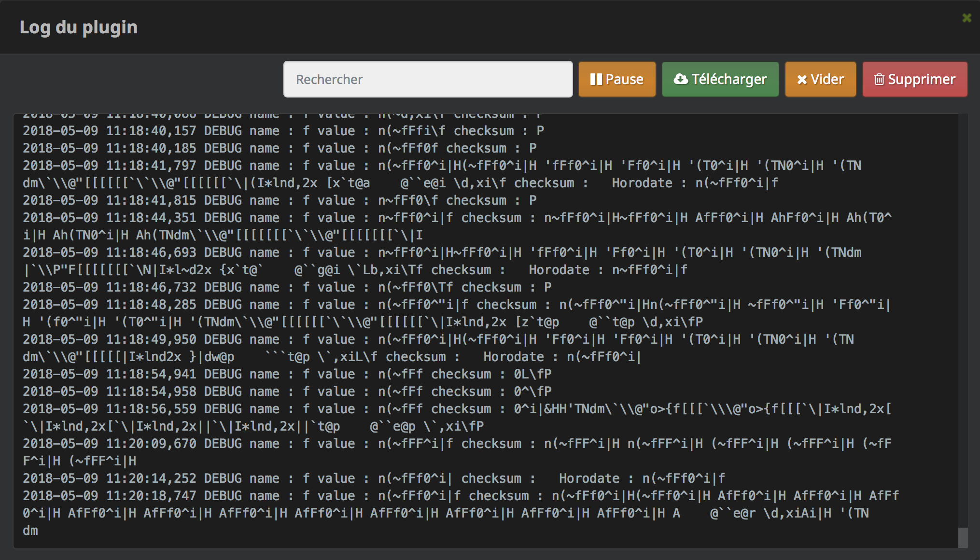Click the final log line reading dm
The height and width of the screenshot is (560, 980).
(30, 531)
